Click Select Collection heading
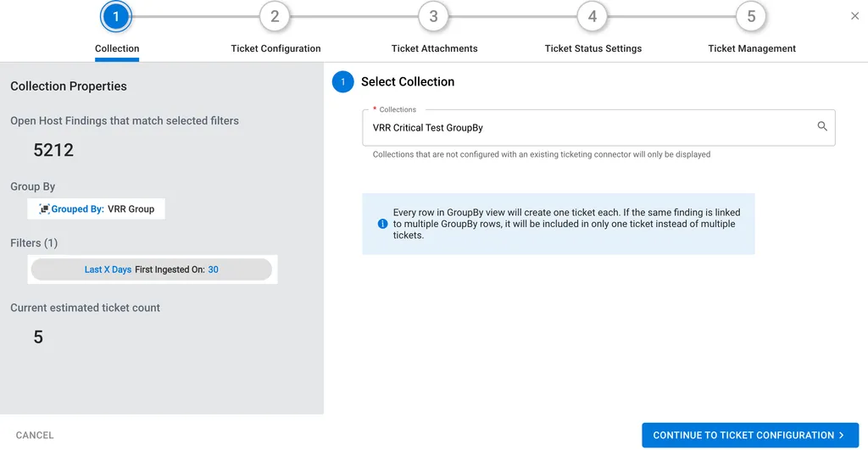Image resolution: width=868 pixels, height=450 pixels. [408, 82]
